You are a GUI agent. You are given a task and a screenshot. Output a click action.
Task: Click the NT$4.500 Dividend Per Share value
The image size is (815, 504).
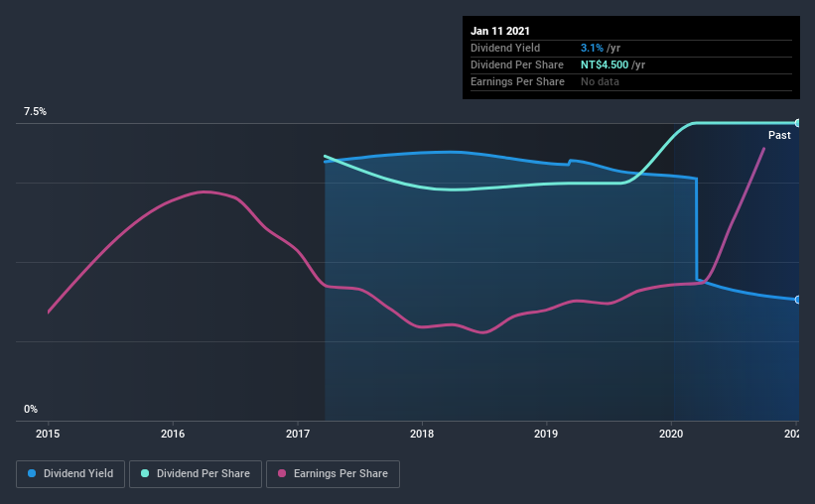[x=605, y=64]
